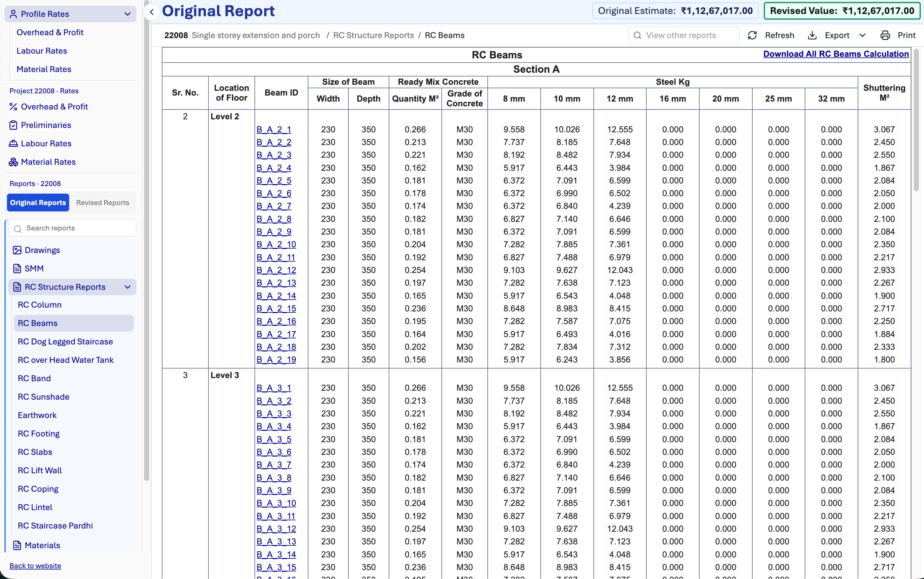
Task: Click the Materials document icon
Action: 17,545
